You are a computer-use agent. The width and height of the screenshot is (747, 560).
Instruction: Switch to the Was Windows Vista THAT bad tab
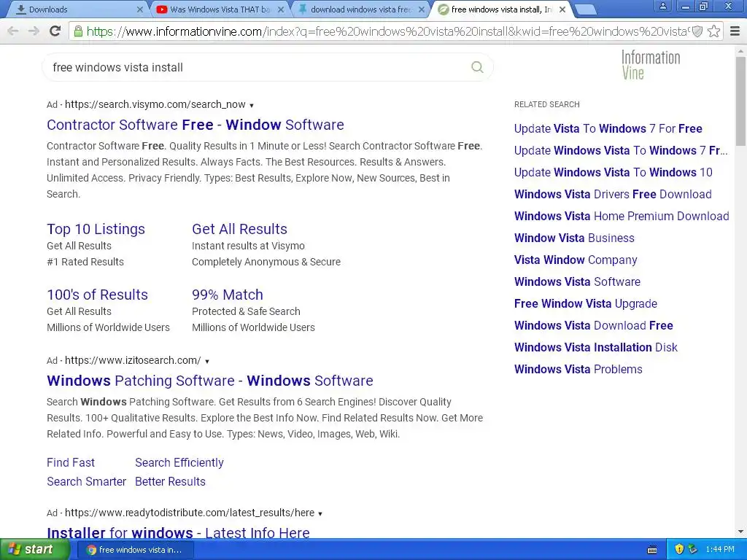(x=219, y=9)
